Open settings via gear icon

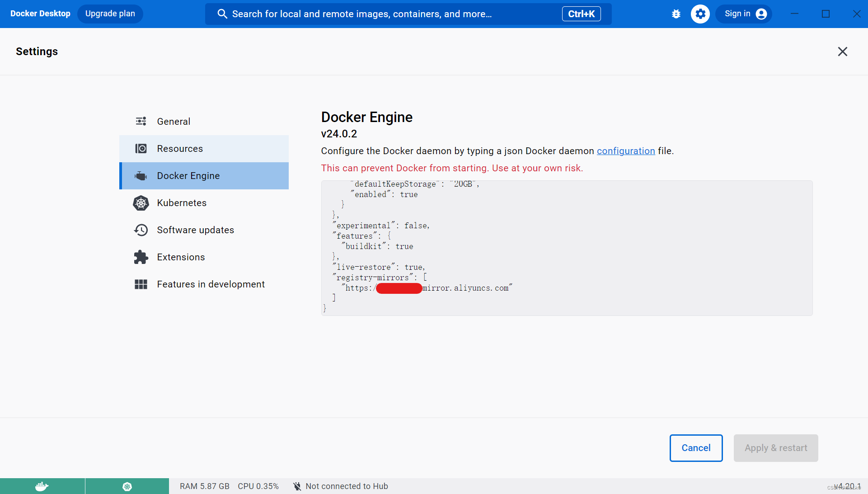coord(700,14)
